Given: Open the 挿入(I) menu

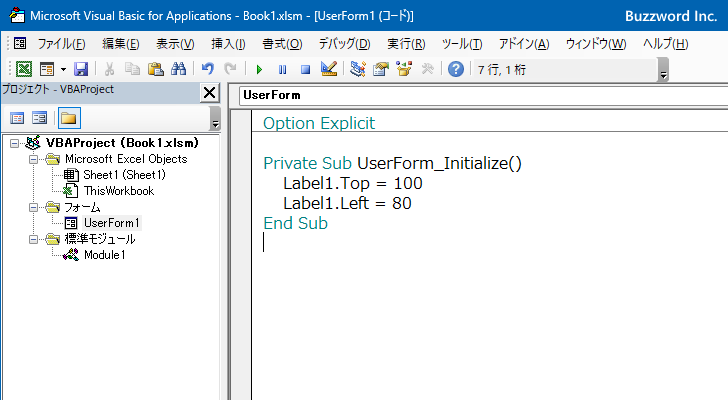Looking at the screenshot, I should coord(228,44).
